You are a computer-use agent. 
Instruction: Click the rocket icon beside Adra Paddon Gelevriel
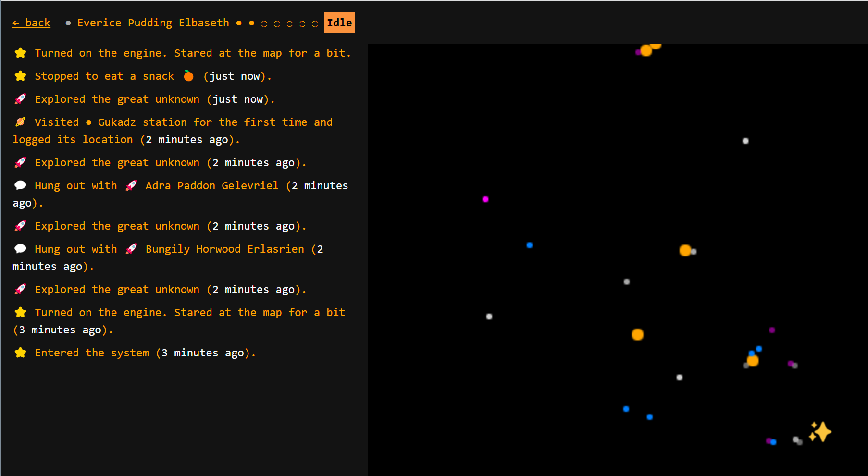(x=131, y=185)
